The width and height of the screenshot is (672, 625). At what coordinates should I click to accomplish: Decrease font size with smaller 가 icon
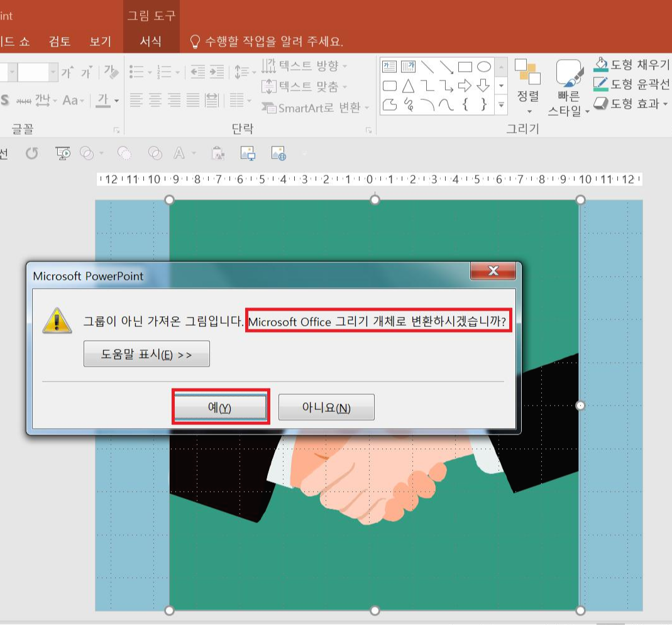click(x=87, y=72)
